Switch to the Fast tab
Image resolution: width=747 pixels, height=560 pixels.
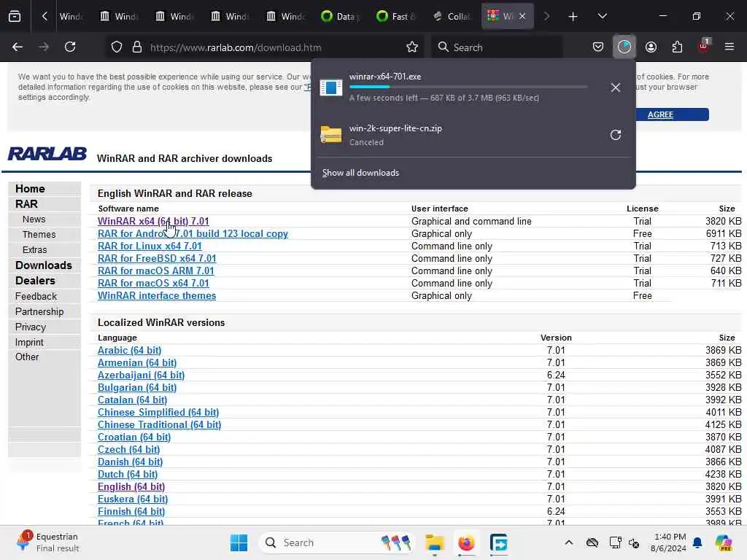396,16
